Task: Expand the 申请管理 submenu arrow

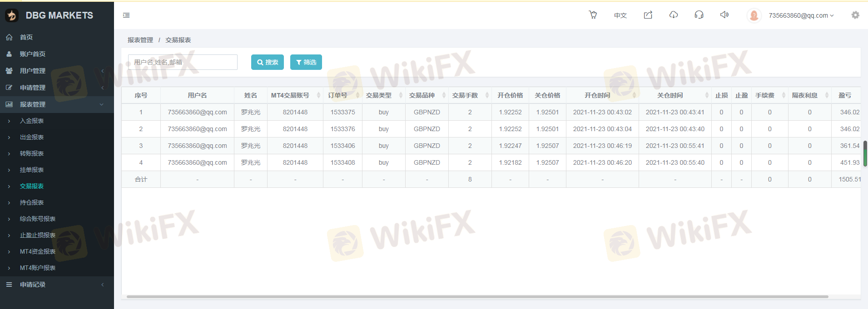Action: coord(103,88)
